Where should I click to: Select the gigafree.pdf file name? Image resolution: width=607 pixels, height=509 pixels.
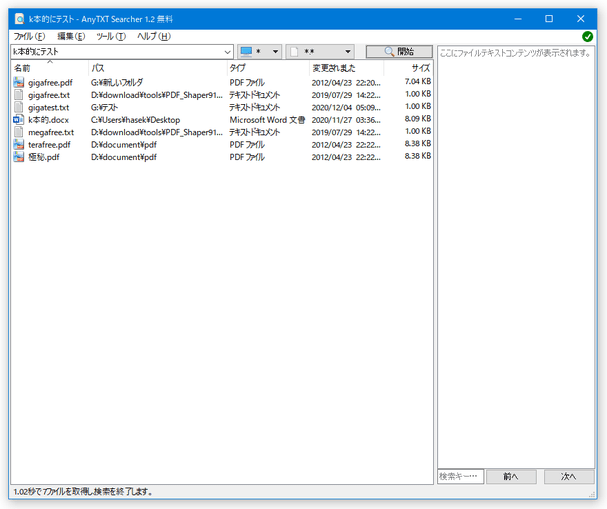pos(50,82)
